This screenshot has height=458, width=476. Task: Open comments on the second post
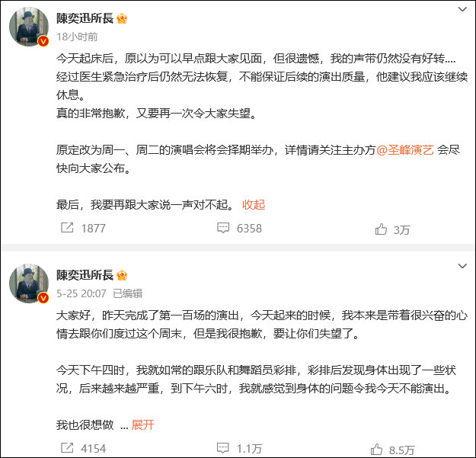point(223,450)
